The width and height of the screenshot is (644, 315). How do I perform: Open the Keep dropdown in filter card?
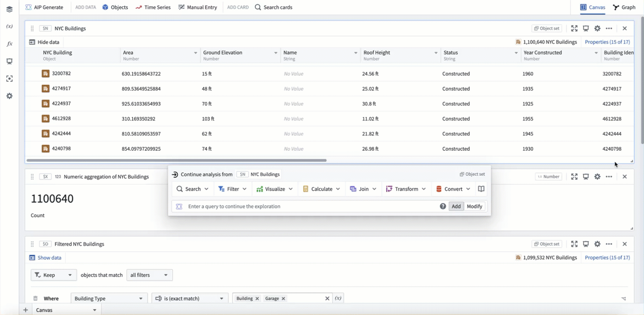tap(53, 275)
